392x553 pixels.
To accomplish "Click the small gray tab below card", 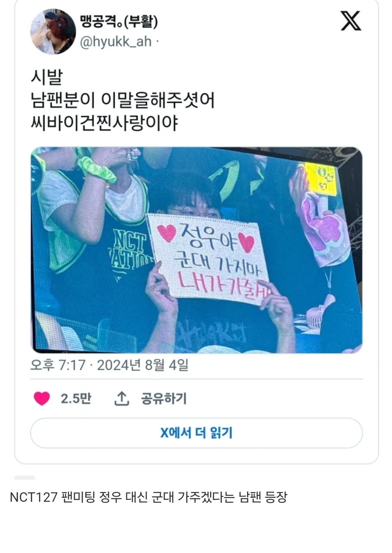I will 24,478.
